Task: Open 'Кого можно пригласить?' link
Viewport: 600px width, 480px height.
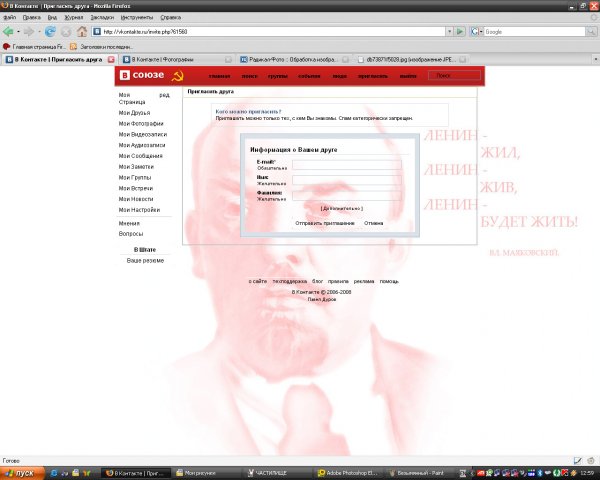Action: pyautogui.click(x=248, y=112)
